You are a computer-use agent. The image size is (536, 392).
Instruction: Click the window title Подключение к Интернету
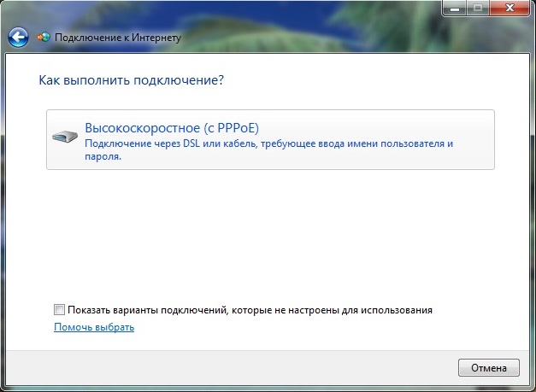[x=118, y=38]
